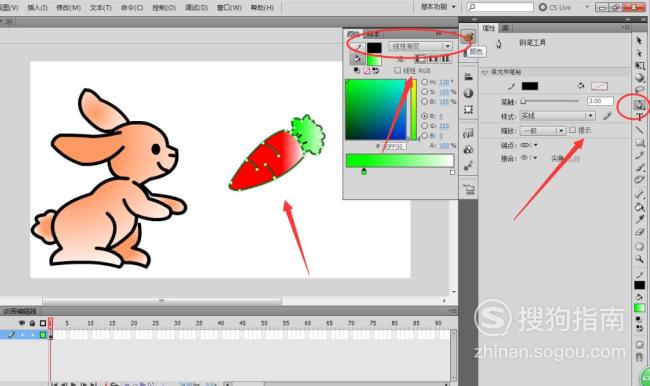Select the brightness radio button below S
This screenshot has width=650, height=386.
pos(424,101)
